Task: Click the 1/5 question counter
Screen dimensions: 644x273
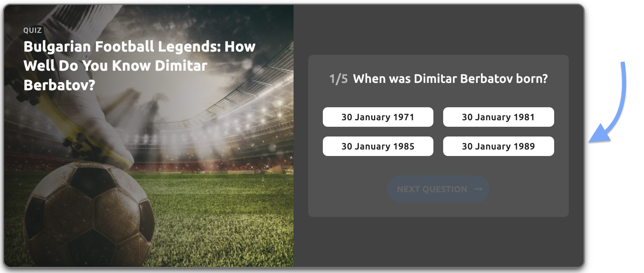Action: click(338, 79)
